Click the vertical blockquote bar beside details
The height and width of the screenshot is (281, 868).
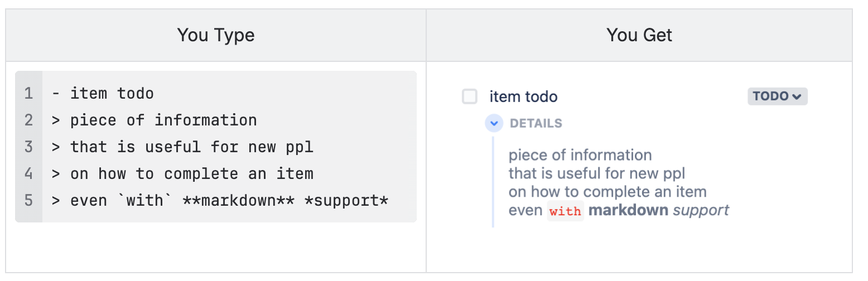493,182
